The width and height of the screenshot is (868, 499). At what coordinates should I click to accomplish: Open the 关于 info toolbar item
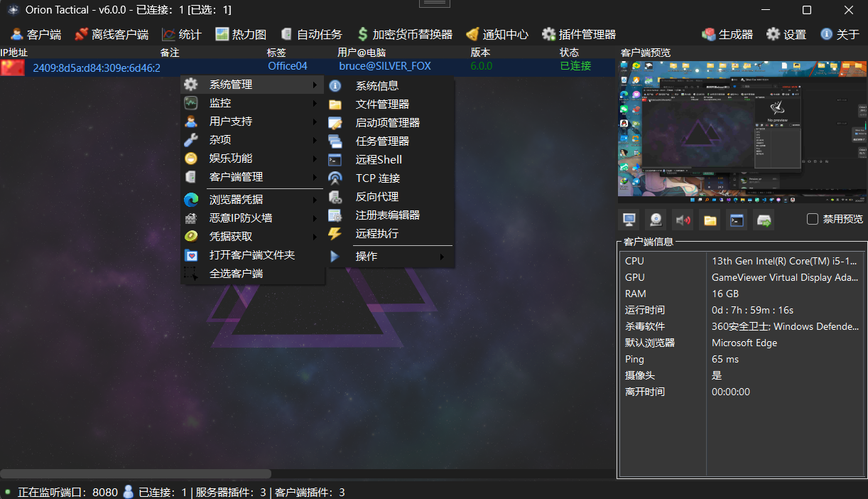coord(840,34)
